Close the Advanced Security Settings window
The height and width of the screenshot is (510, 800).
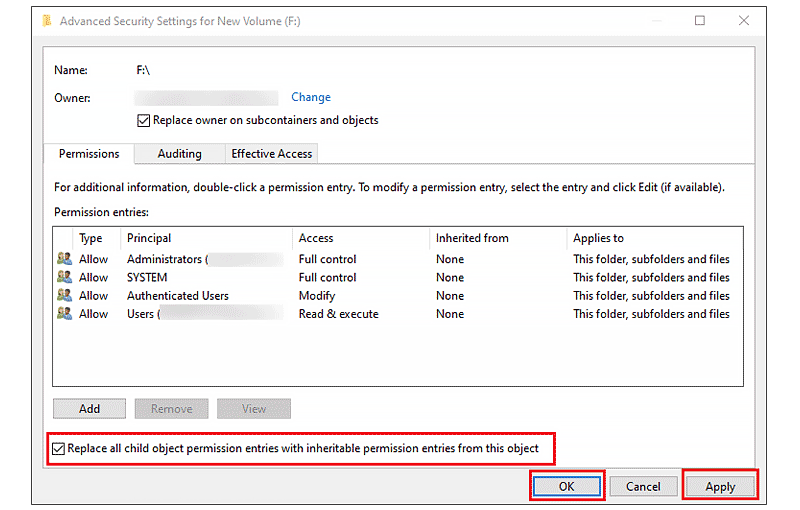(744, 20)
